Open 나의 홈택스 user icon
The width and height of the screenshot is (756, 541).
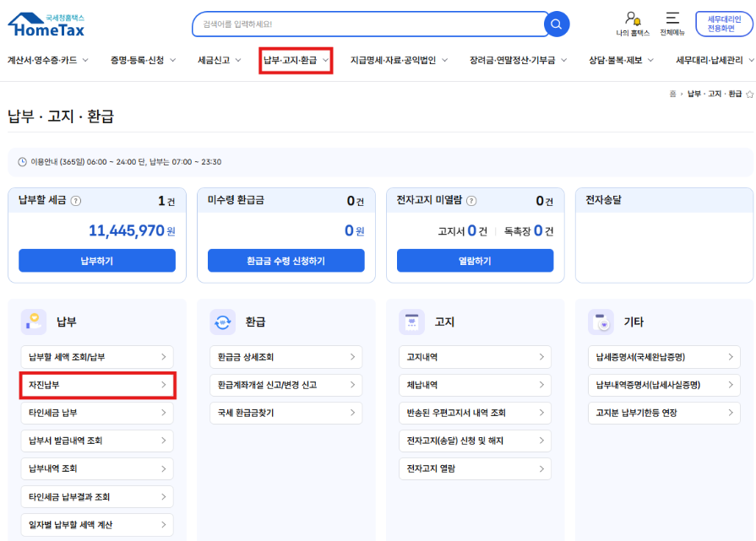pos(633,24)
